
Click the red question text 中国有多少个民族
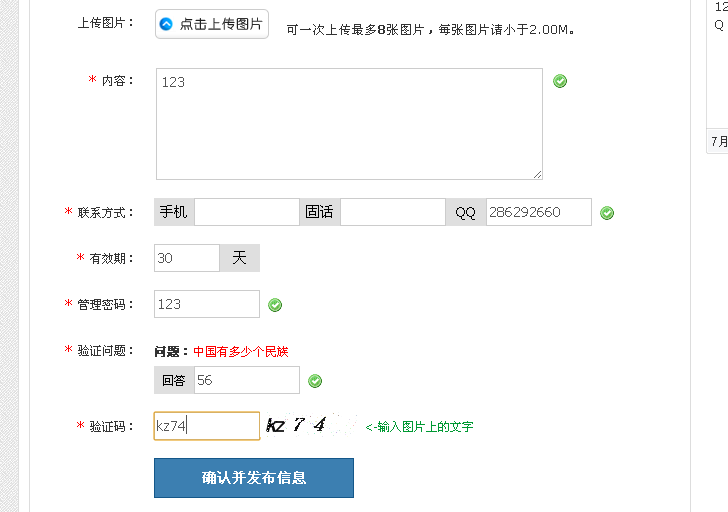(241, 351)
